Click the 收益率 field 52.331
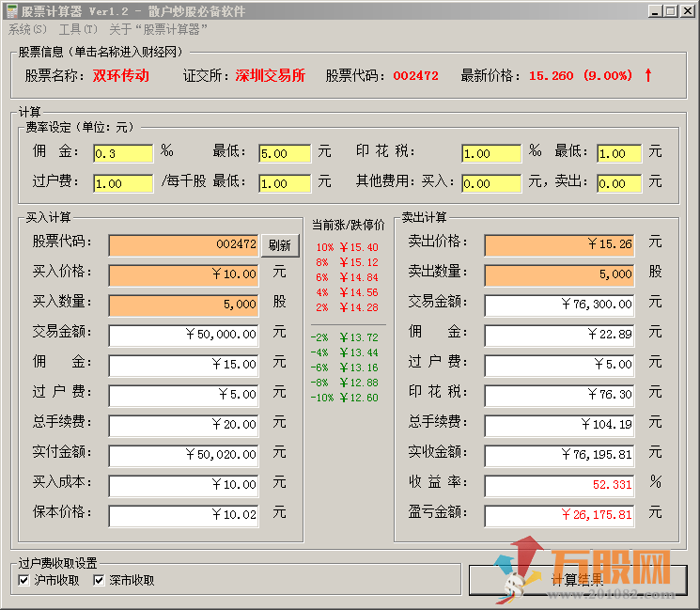This screenshot has width=700, height=610. [x=559, y=486]
